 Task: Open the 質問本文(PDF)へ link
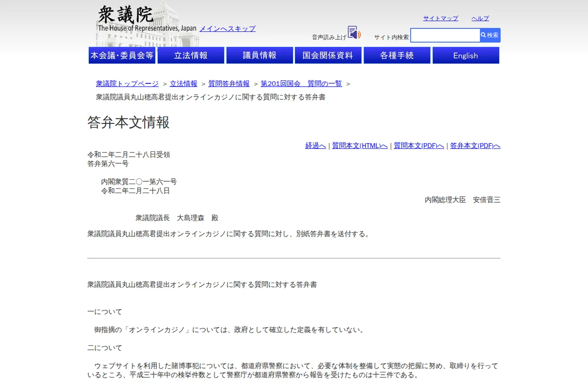pyautogui.click(x=419, y=145)
